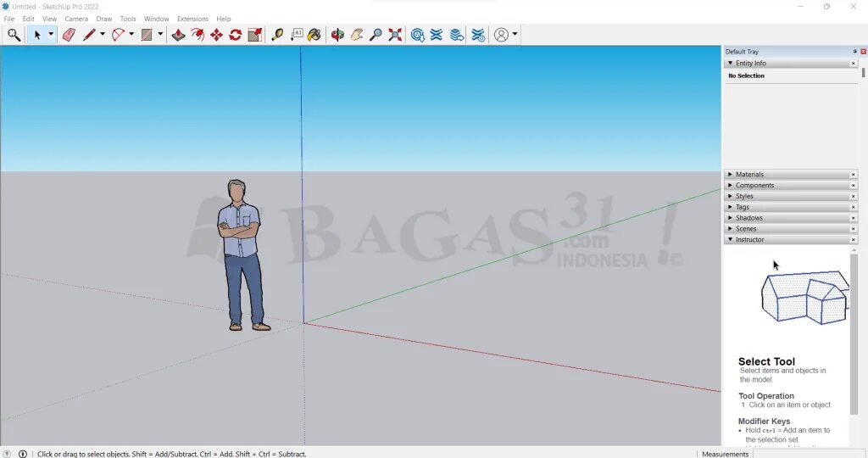Screen dimensions: 868x458
Task: Click Send to LayOut icon
Action: [x=457, y=35]
